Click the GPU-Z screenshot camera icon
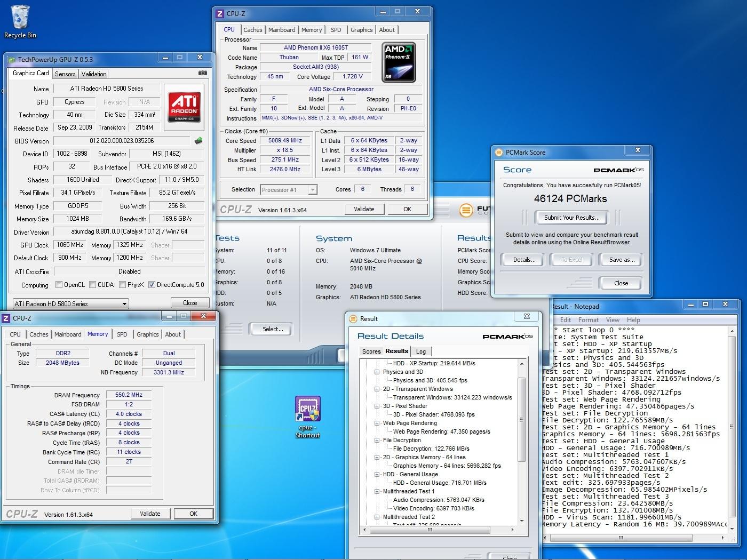The image size is (747, 560). [203, 73]
